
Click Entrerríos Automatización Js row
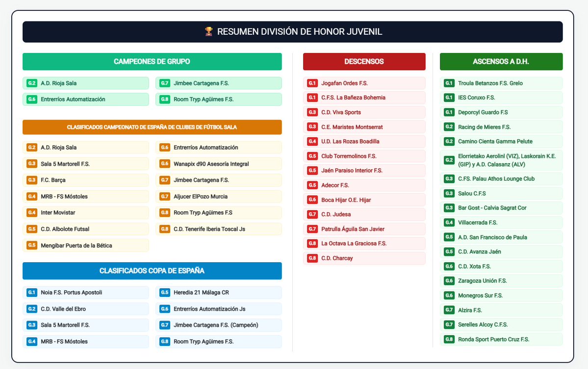pyautogui.click(x=218, y=309)
